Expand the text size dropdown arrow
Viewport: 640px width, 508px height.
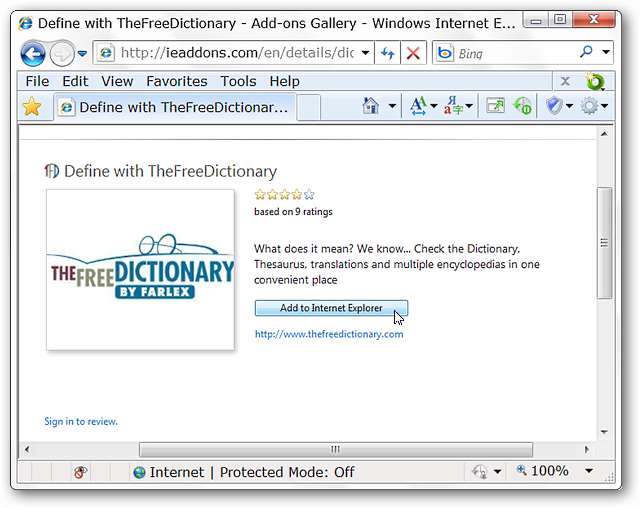434,106
